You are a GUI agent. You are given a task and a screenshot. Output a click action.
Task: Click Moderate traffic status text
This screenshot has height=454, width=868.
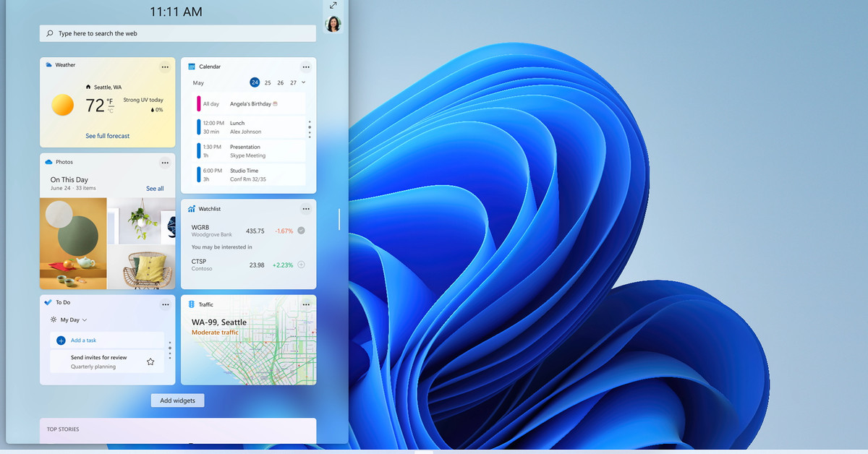pos(215,333)
